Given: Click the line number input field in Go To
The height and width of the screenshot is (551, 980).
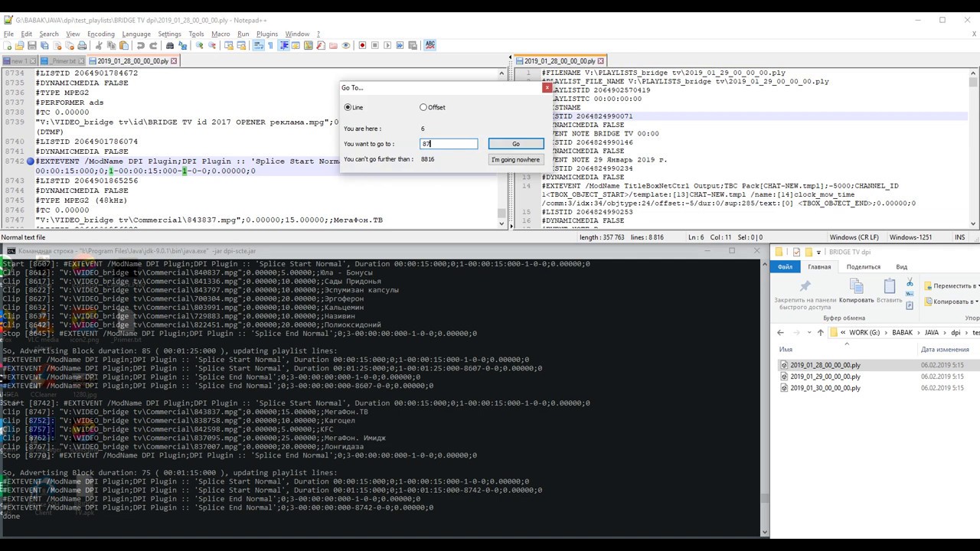Looking at the screenshot, I should tap(449, 144).
